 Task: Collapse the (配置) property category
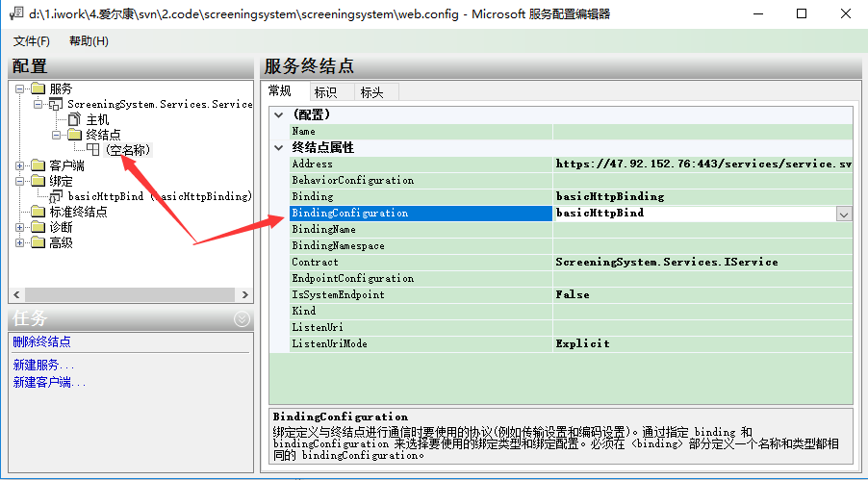pos(279,115)
